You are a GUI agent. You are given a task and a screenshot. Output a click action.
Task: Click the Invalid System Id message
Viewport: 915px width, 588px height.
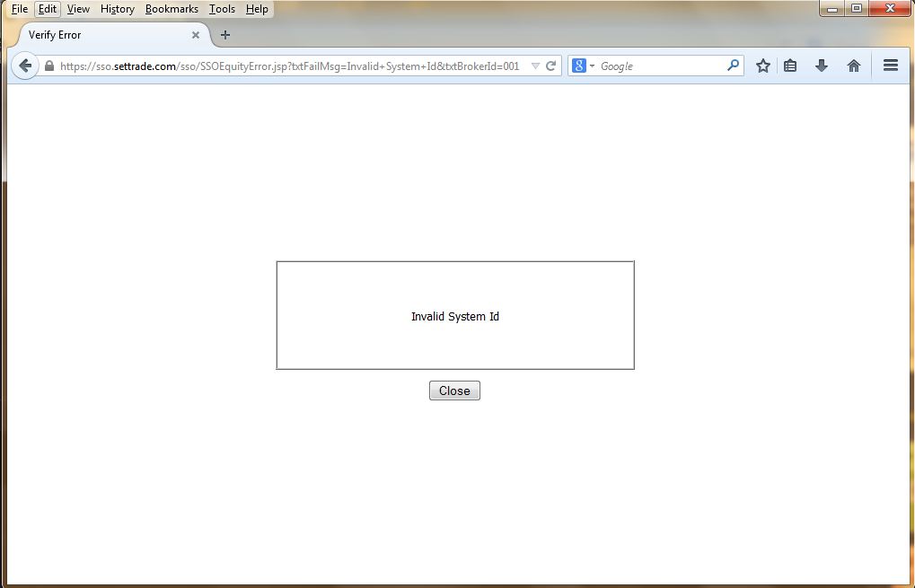pos(455,316)
